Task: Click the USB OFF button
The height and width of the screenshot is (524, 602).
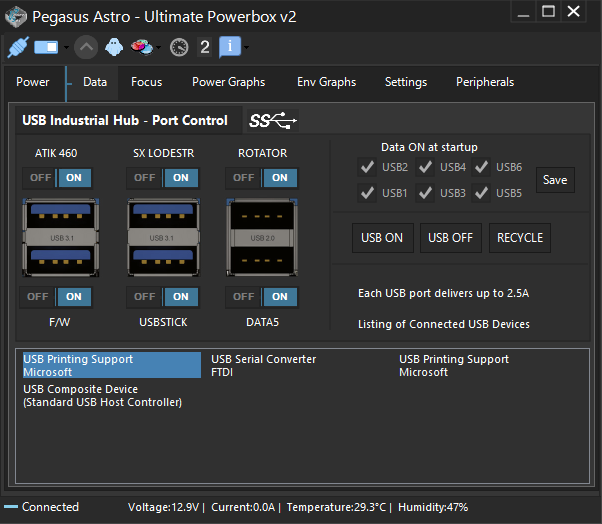Action: [451, 238]
